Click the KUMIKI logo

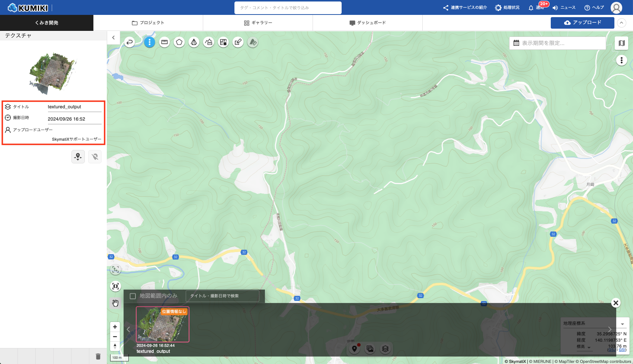point(28,7)
